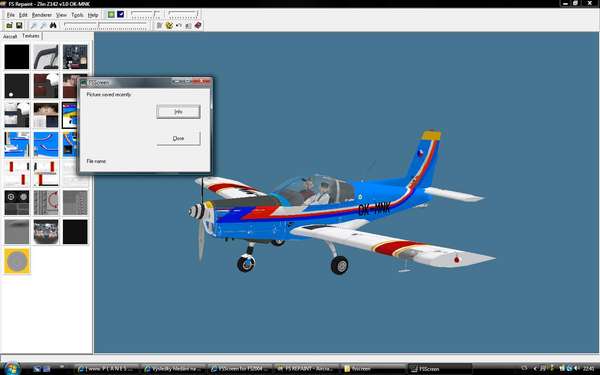Switch to the Textures tab
Image resolution: width=600 pixels, height=375 pixels.
[31, 36]
